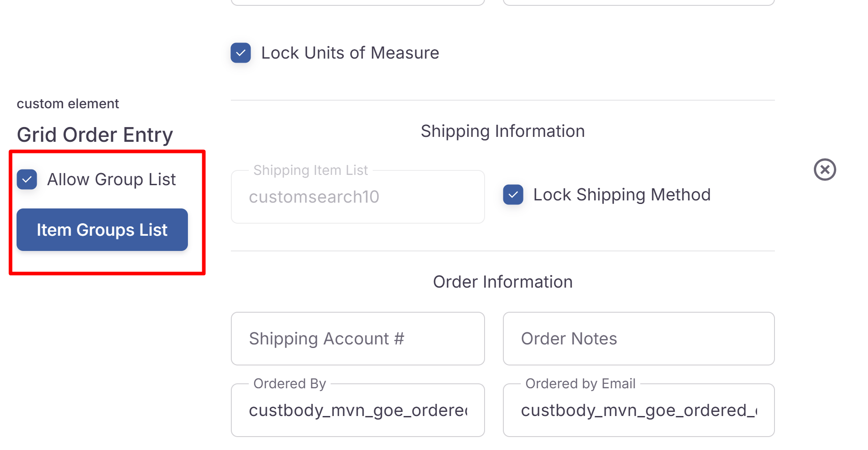868x450 pixels.
Task: Open the Item Groups List button
Action: tap(102, 229)
